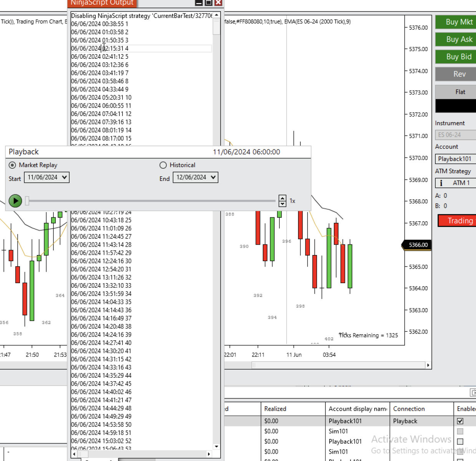Open the ATM Strategy selector ATM 1

[x=456, y=183]
